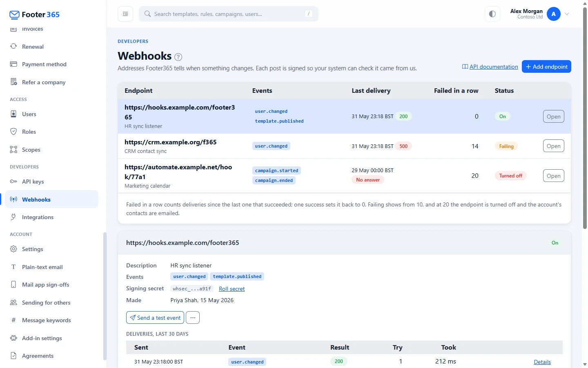Open the crm.example.org endpoint
The width and height of the screenshot is (588, 368).
coord(553,146)
